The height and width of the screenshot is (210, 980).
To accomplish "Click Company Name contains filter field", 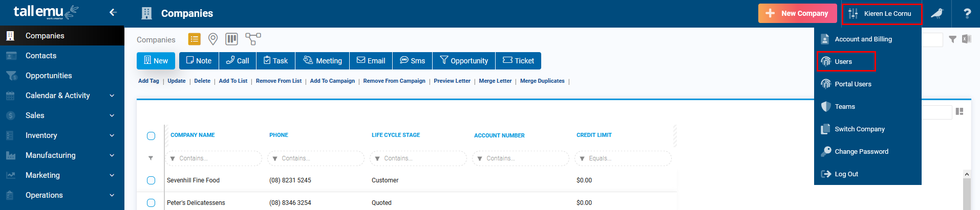I will click(214, 158).
